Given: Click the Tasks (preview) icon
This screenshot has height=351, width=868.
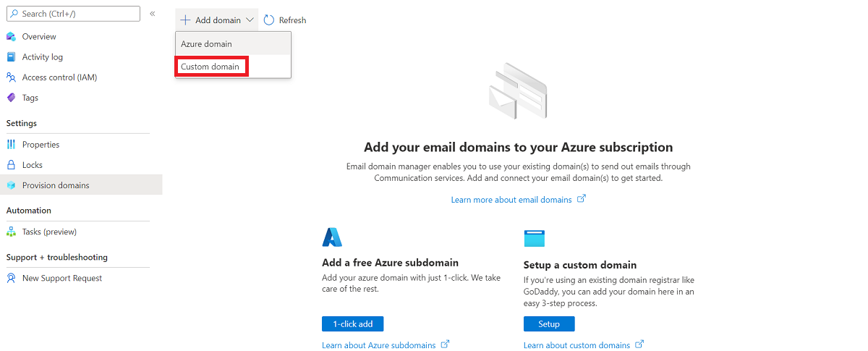Looking at the screenshot, I should [11, 232].
